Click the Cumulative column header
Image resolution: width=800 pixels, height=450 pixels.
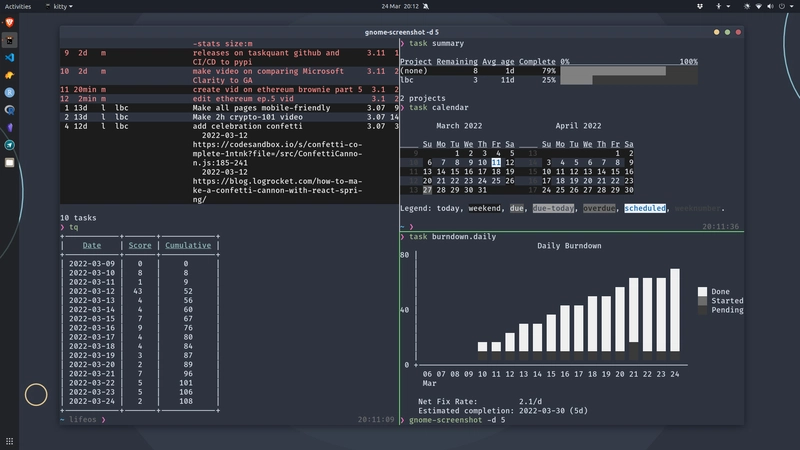click(x=188, y=245)
